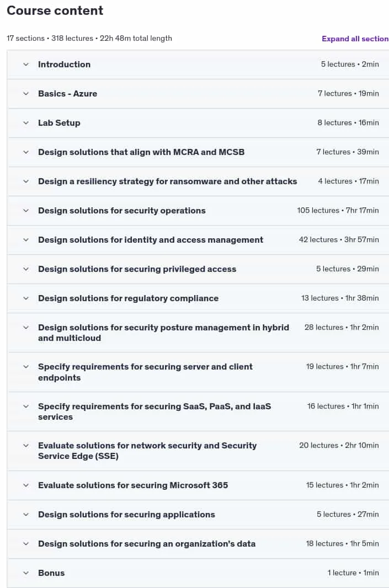Click chevron beside MCRA and MCSB section

[x=26, y=152]
